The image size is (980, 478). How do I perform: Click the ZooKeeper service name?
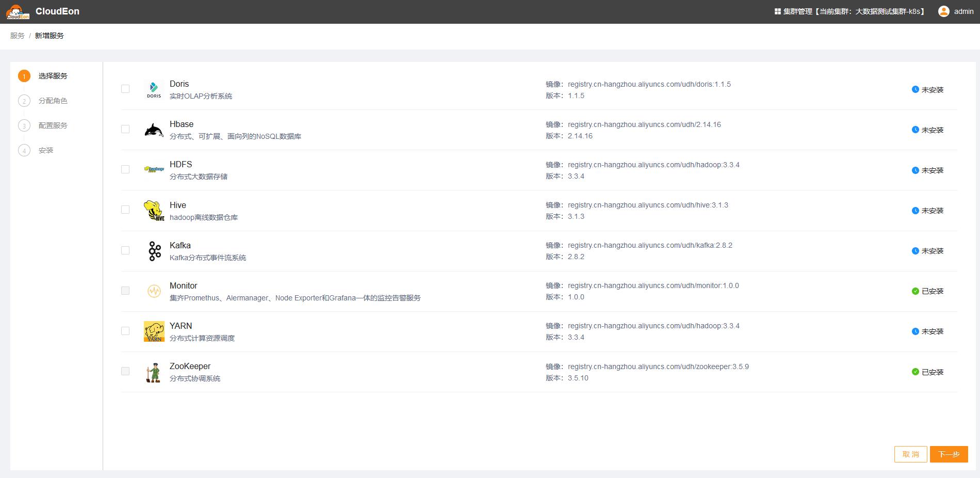190,366
